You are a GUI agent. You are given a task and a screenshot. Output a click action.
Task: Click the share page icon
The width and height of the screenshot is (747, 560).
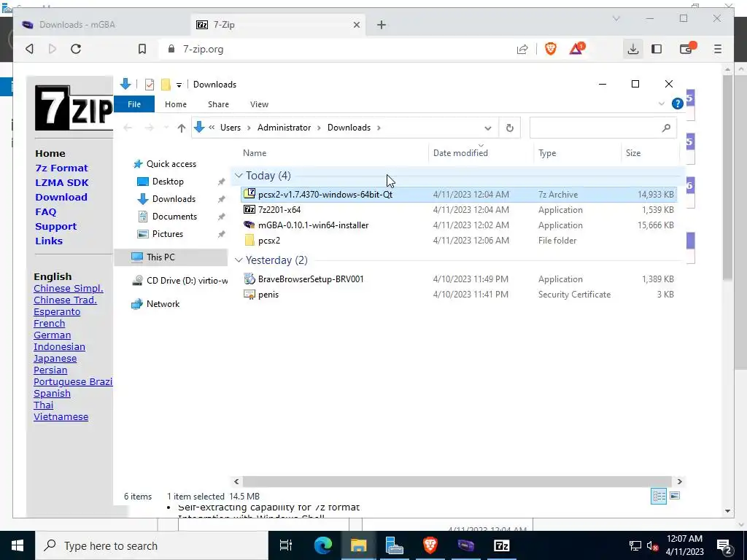(x=522, y=49)
